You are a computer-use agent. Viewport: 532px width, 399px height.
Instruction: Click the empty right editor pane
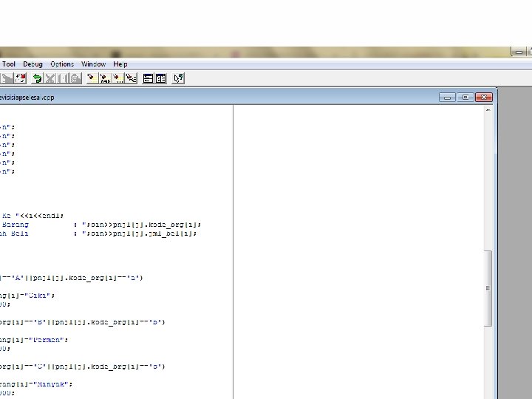358,252
